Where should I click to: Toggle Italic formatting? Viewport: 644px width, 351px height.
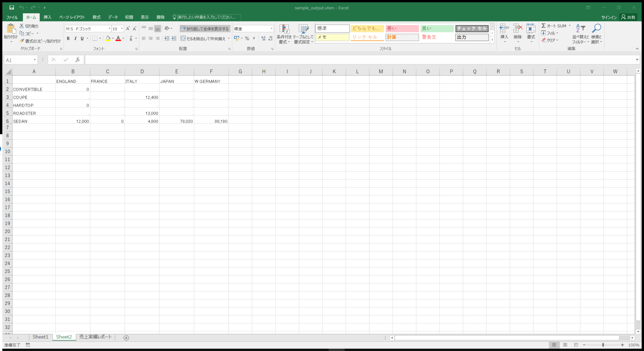click(75, 38)
